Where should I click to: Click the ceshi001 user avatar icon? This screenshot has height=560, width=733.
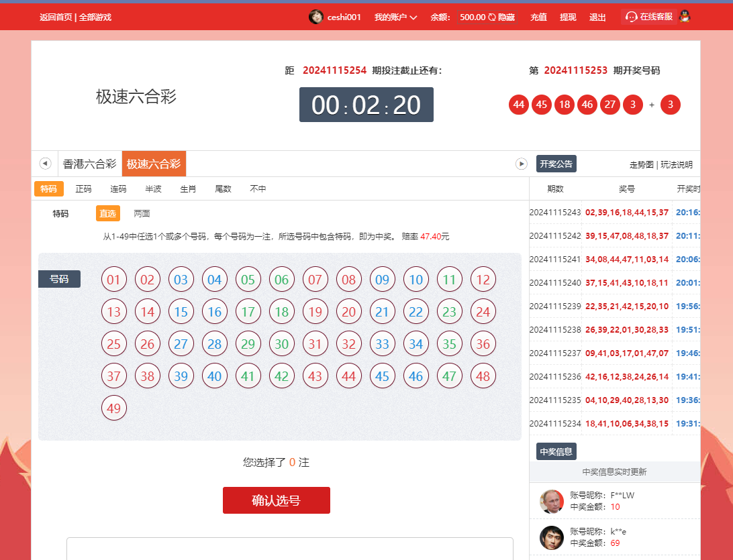(x=315, y=17)
